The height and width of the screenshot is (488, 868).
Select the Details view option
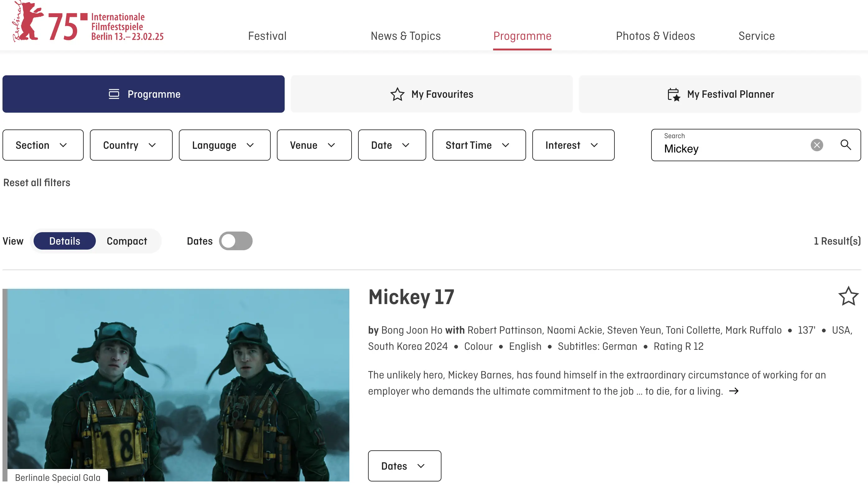tap(65, 241)
